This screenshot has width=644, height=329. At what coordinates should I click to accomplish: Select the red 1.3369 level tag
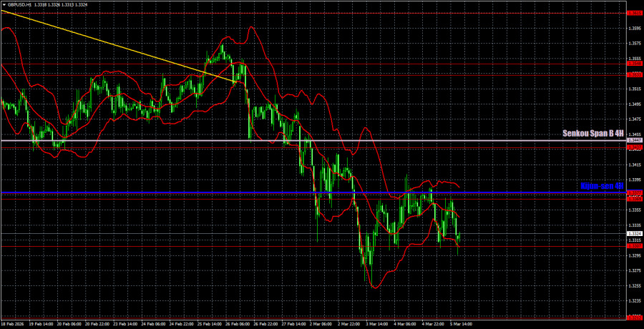[x=635, y=199]
